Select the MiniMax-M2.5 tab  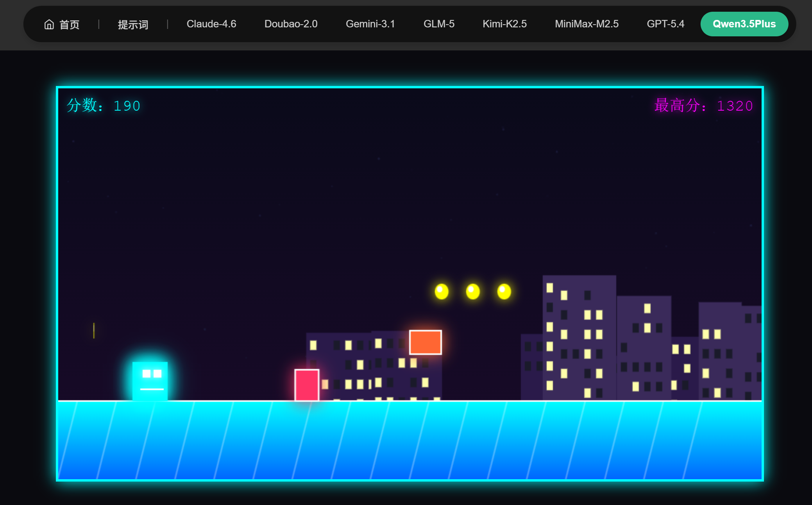point(587,24)
